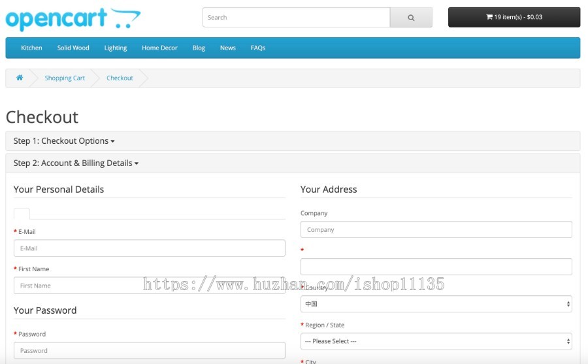Click the Password input field
Image resolution: width=588 pixels, height=364 pixels.
[x=149, y=350]
